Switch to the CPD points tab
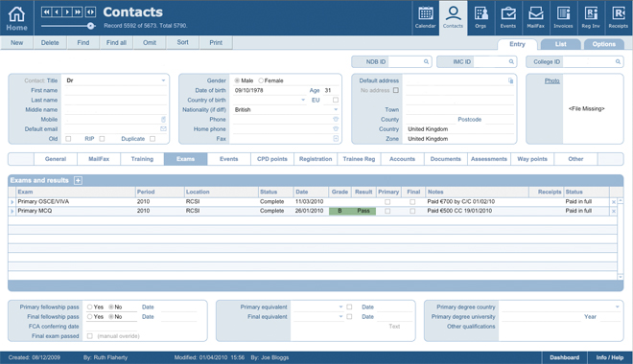 click(x=272, y=159)
